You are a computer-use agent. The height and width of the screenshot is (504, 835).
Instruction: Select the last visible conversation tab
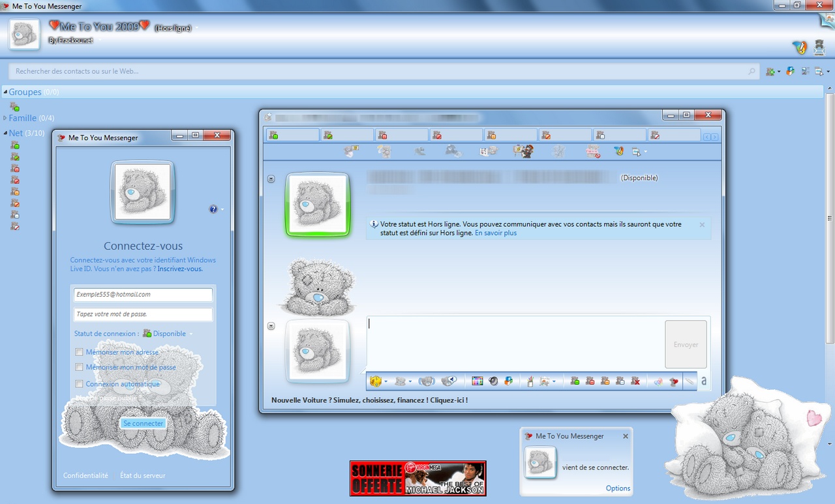[674, 135]
